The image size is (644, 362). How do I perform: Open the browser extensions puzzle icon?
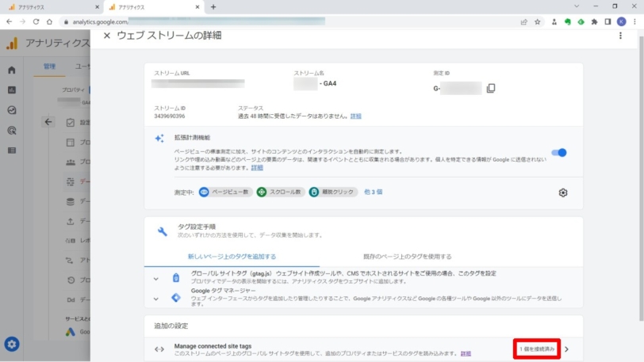(594, 21)
